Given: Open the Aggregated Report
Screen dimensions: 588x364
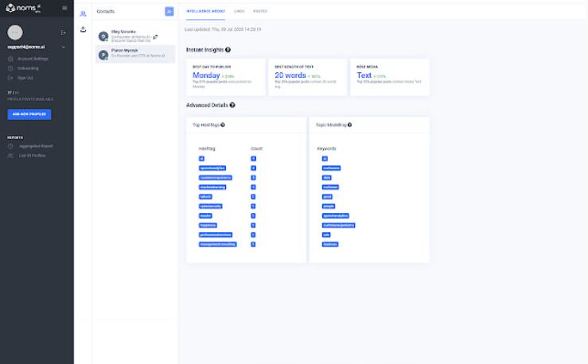Looking at the screenshot, I should click(36, 146).
